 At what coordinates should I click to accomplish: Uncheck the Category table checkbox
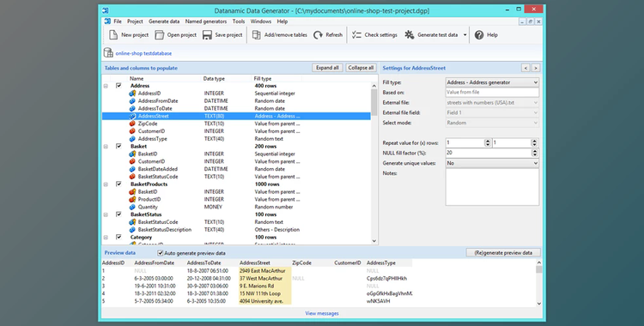[x=118, y=237]
